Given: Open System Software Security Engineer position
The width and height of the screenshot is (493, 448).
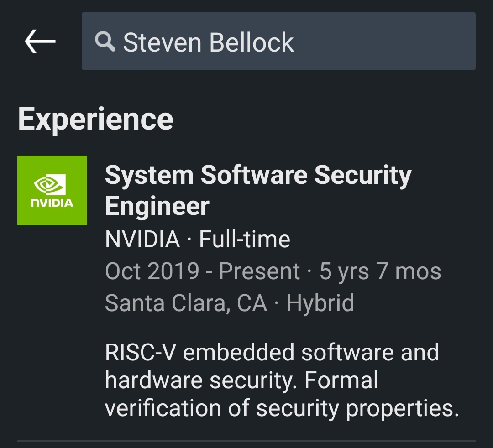Looking at the screenshot, I should coord(258,176).
